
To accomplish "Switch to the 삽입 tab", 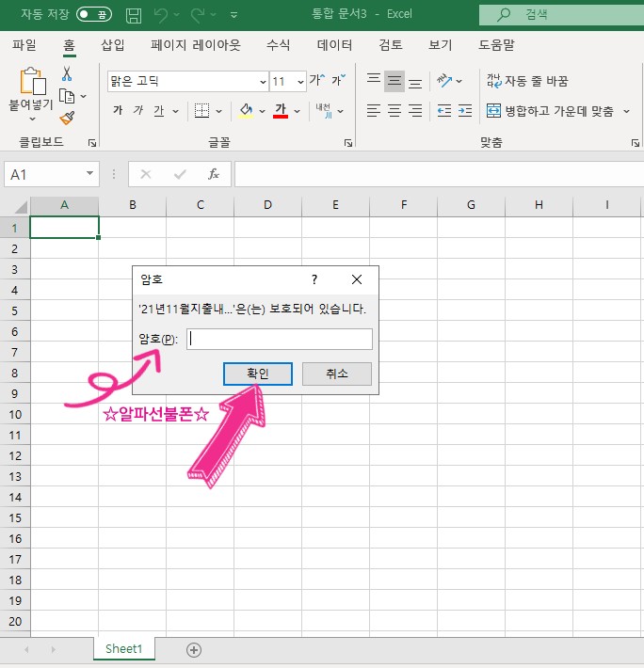I will [113, 45].
